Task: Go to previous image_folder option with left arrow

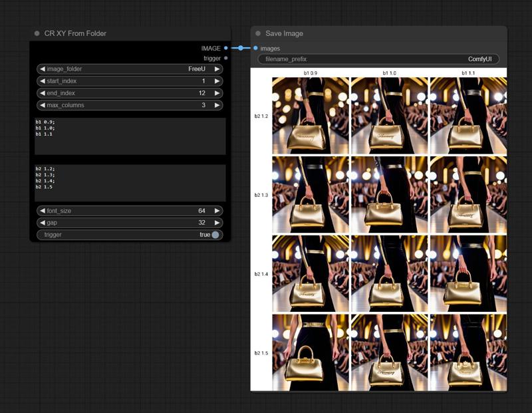Action: click(43, 69)
